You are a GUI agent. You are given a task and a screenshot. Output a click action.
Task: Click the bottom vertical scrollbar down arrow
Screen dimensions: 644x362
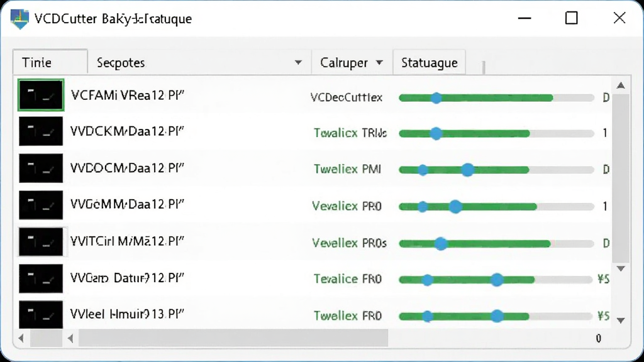click(621, 320)
